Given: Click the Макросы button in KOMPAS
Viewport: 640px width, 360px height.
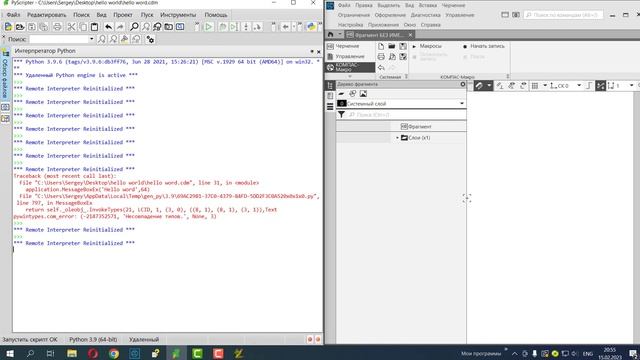Looking at the screenshot, I should [x=427, y=46].
